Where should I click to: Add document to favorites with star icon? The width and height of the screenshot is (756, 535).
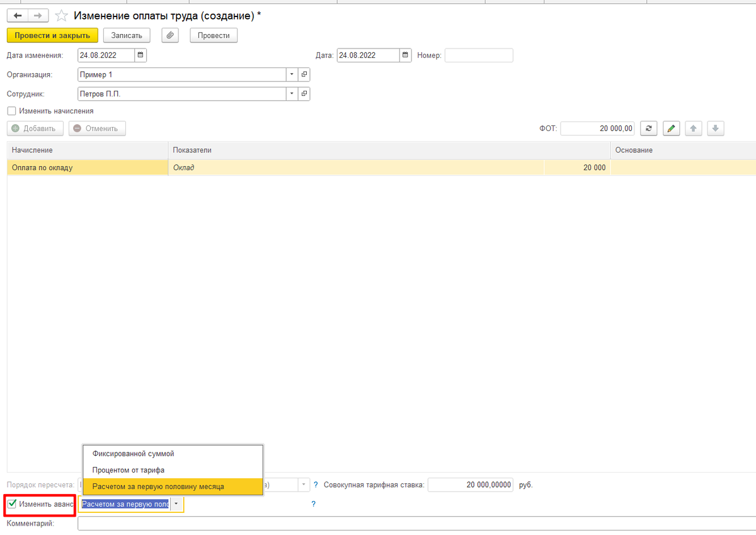62,15
